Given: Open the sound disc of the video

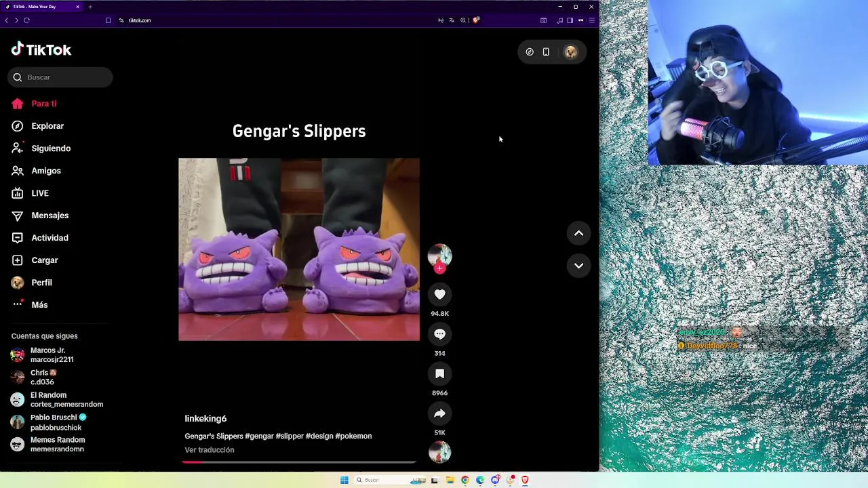Looking at the screenshot, I should [x=439, y=452].
